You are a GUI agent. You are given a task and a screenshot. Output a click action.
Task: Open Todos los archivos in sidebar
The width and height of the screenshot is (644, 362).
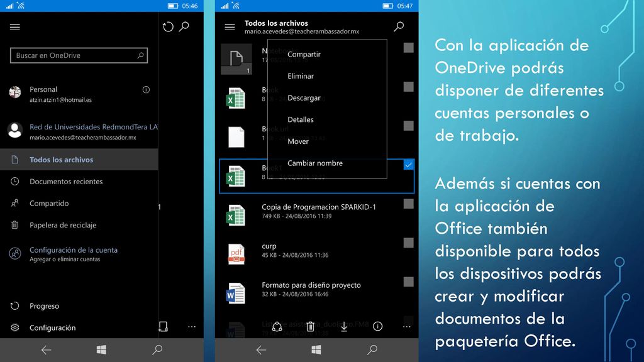tap(79, 159)
